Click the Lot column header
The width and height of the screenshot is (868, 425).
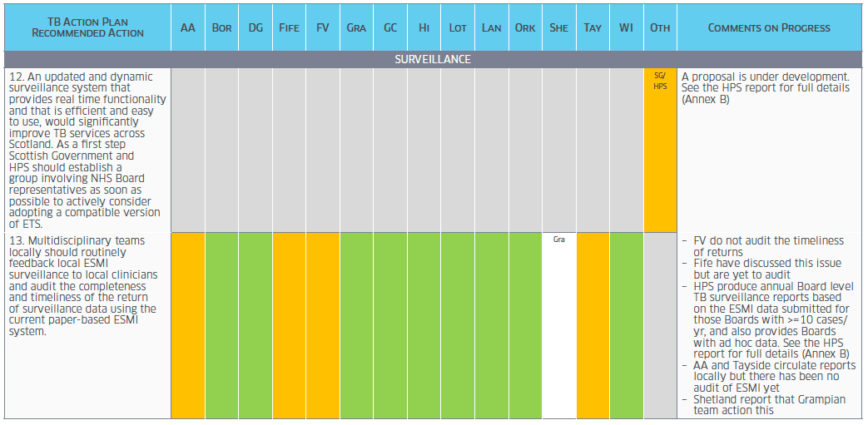(458, 27)
